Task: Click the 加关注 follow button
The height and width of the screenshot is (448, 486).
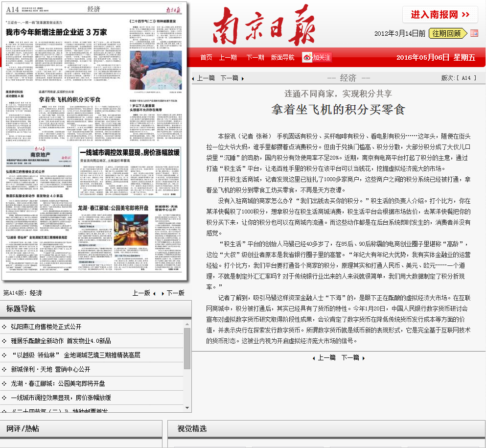Action: coord(317,57)
